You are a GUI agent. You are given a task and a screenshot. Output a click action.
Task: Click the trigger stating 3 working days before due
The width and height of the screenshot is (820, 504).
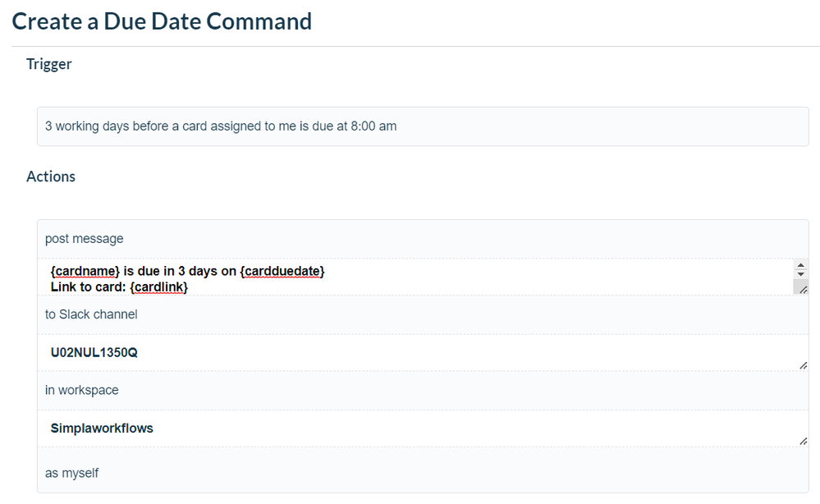[x=222, y=126]
